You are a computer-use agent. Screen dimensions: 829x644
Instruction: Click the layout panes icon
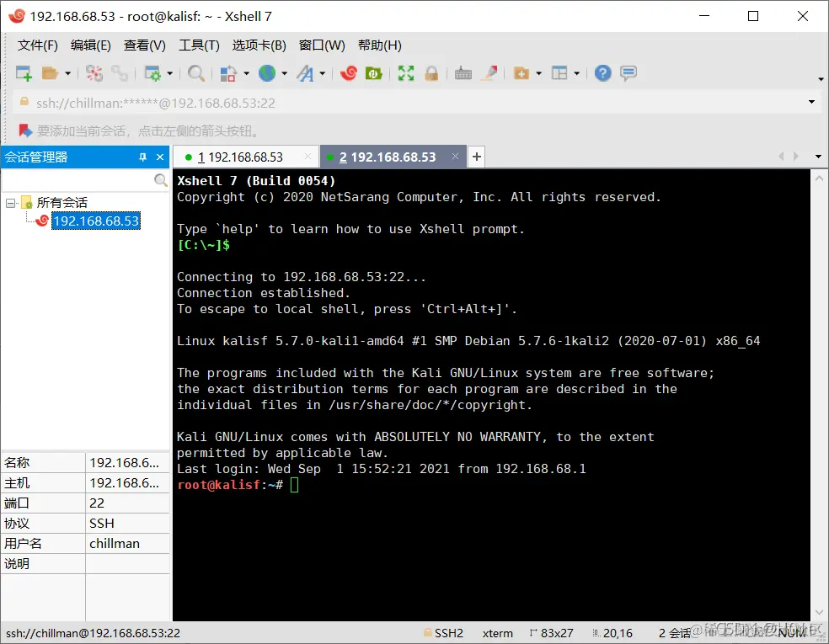559,73
